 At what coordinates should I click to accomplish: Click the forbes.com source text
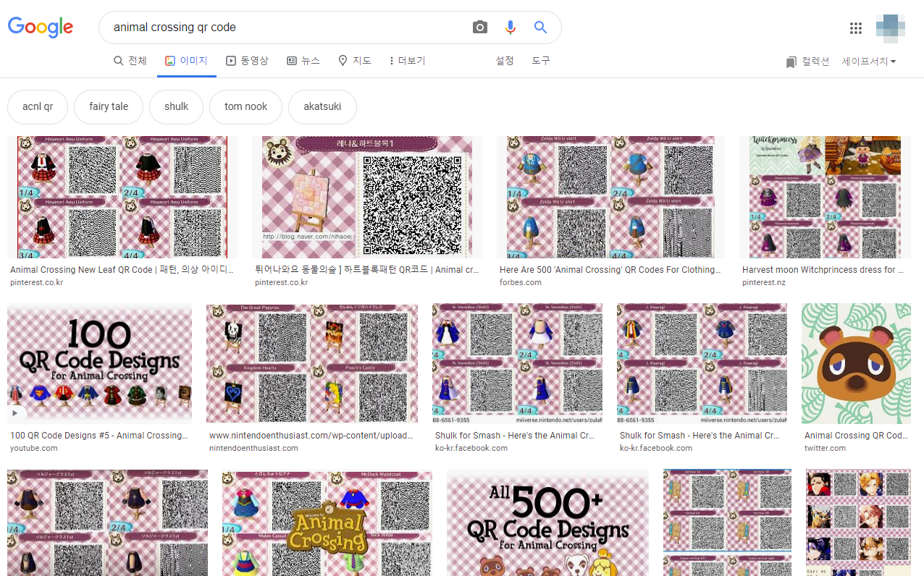tap(521, 282)
